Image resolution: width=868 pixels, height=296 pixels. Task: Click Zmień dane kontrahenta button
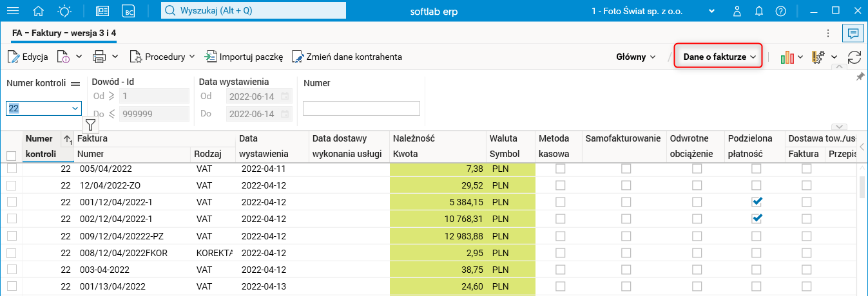[347, 57]
